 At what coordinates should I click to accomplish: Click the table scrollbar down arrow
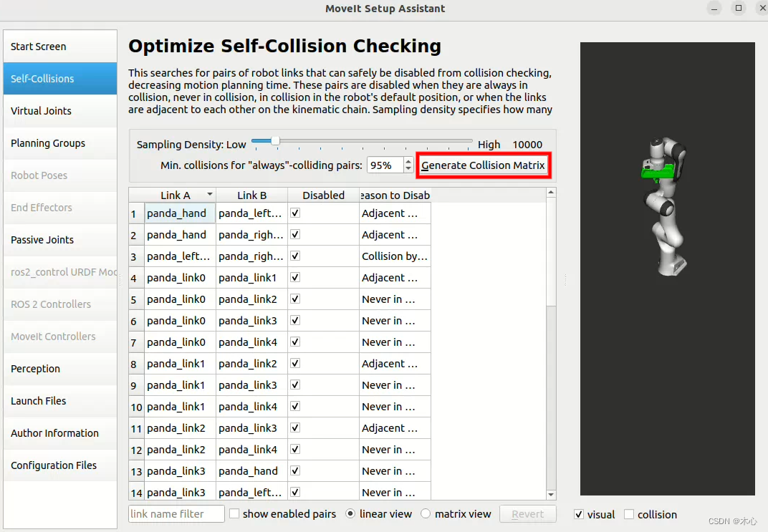point(551,495)
